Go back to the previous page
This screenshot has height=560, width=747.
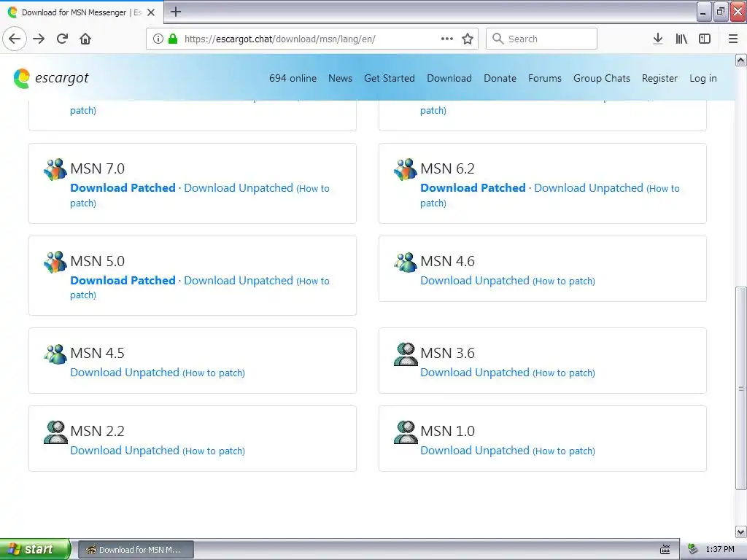(x=15, y=39)
